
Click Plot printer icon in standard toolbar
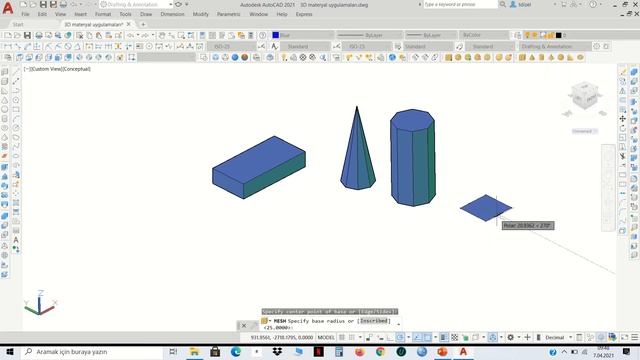click(39, 36)
